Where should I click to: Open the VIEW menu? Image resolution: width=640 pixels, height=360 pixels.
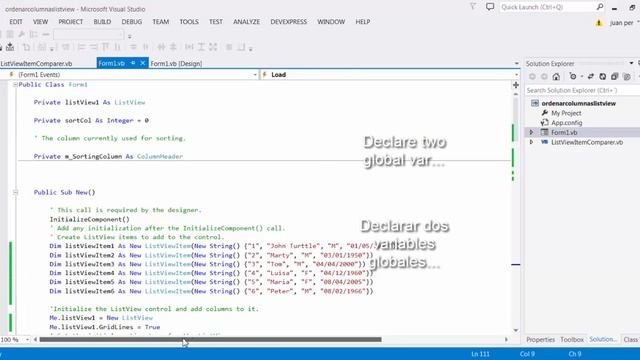[40, 22]
